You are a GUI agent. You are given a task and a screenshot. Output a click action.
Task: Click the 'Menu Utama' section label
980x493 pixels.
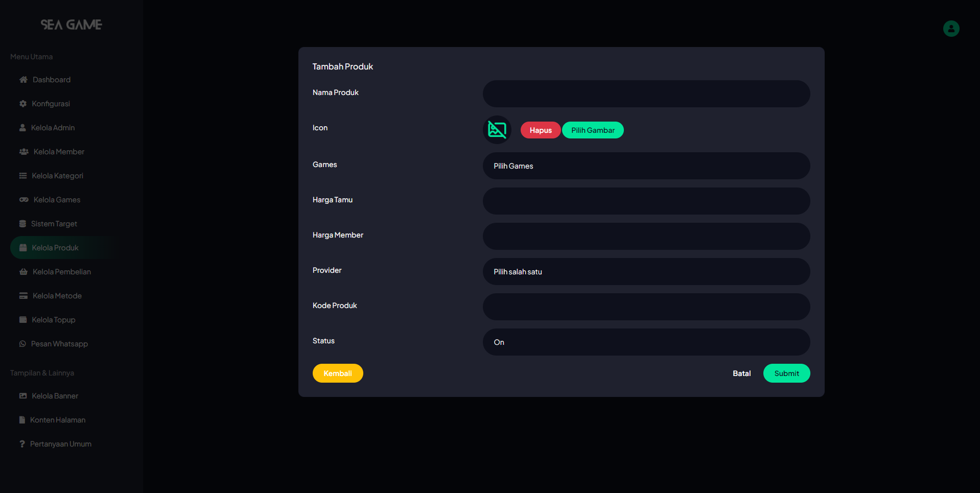click(32, 57)
